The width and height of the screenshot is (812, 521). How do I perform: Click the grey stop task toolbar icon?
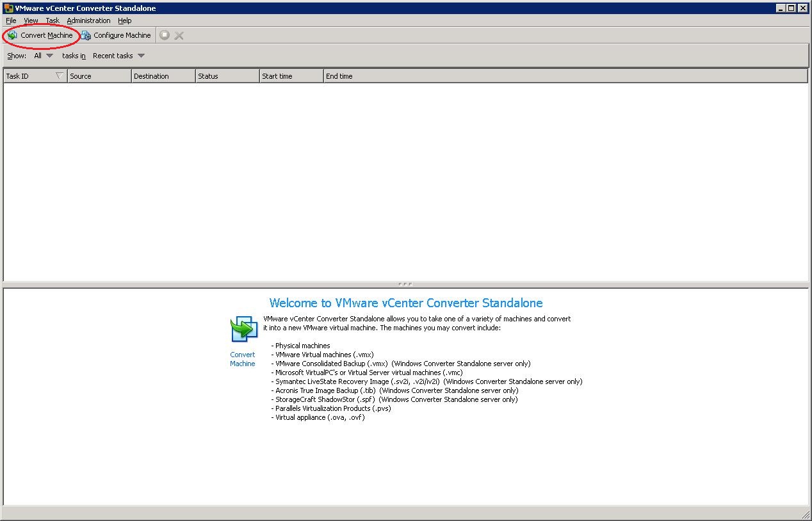point(165,35)
